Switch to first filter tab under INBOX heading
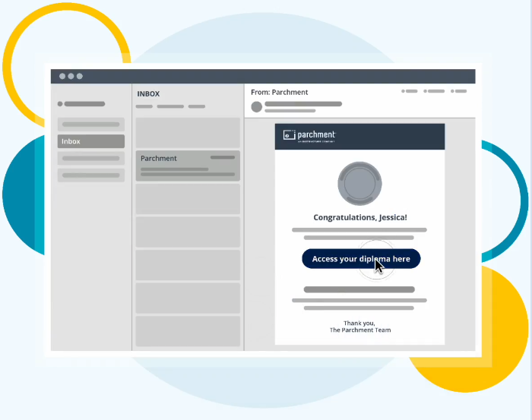 [144, 106]
